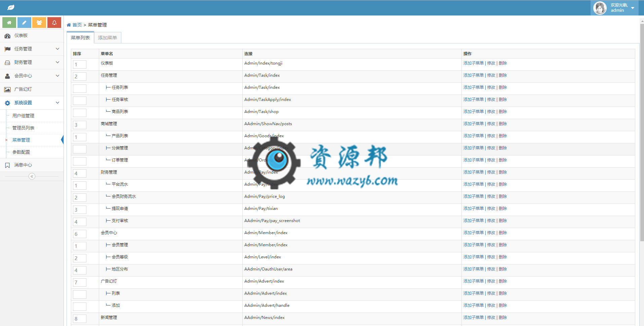The image size is (644, 326).
Task: Click 添加子菜单 for the 商城管理 row
Action: pyautogui.click(x=474, y=124)
